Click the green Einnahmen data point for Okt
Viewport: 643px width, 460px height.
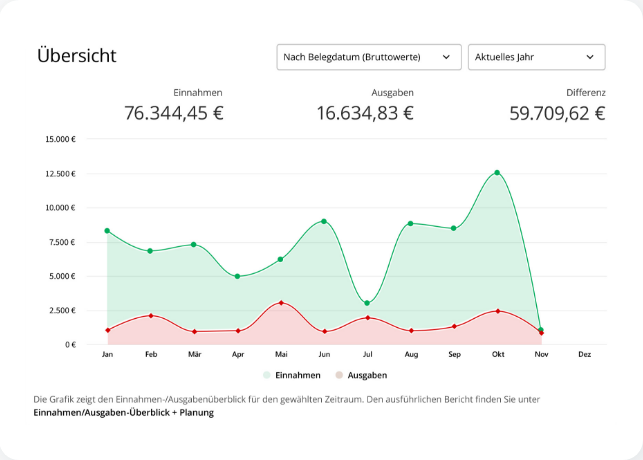(x=497, y=173)
